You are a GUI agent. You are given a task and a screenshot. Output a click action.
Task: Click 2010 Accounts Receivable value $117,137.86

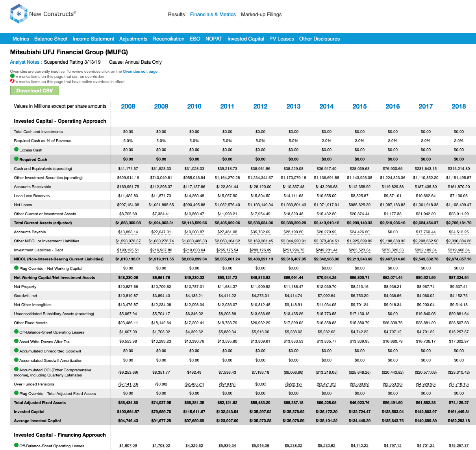coord(194,186)
